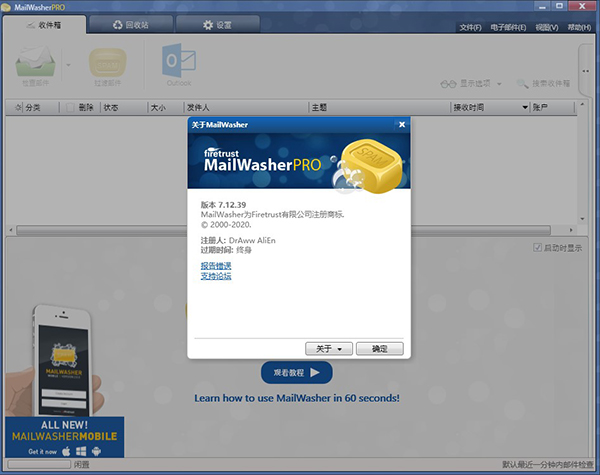Click the phone image thumbnail
The height and width of the screenshot is (475, 600).
(63, 360)
